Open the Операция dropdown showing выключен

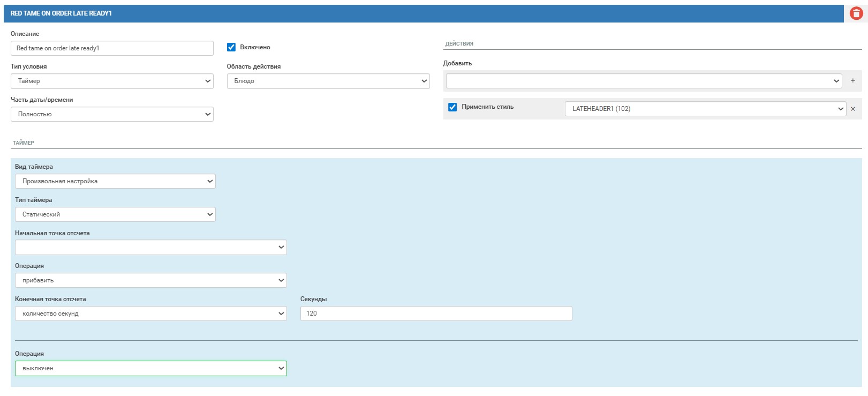pos(150,368)
